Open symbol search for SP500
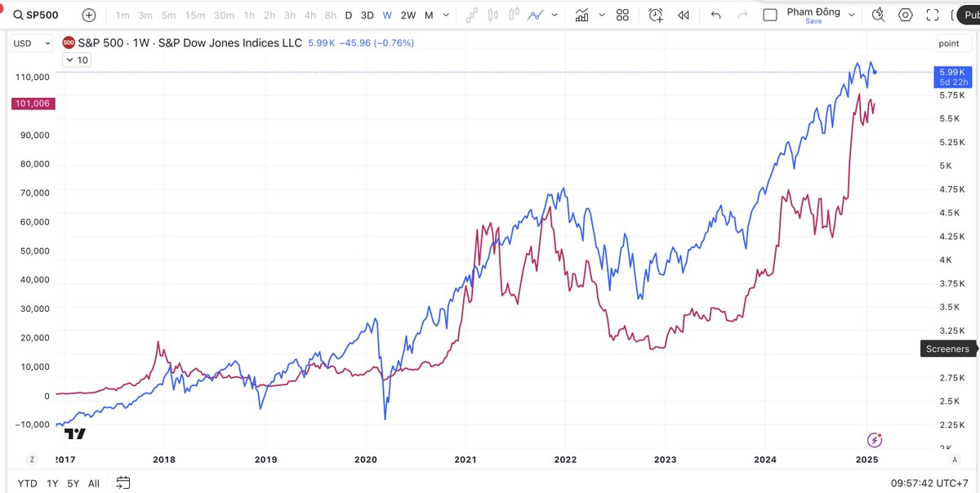This screenshot has width=980, height=493. click(x=37, y=15)
